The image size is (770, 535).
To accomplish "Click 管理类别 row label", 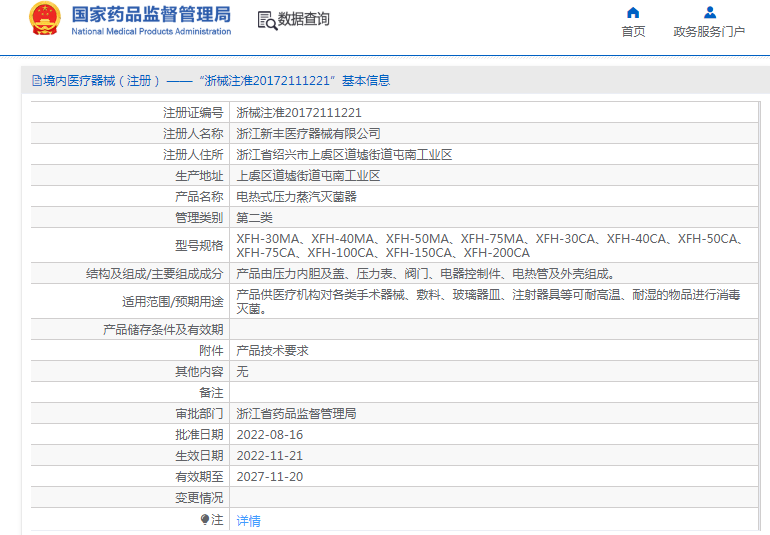I will 199,218.
